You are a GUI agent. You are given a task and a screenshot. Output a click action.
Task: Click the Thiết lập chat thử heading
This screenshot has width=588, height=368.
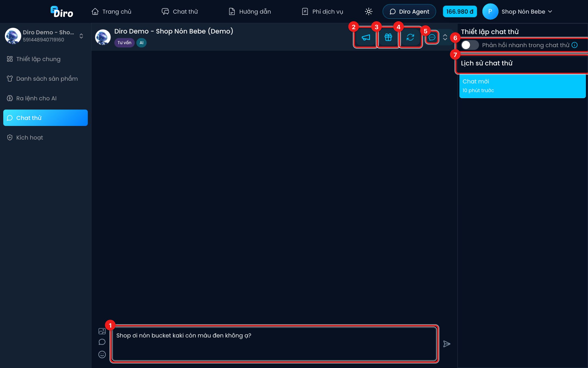tap(490, 32)
